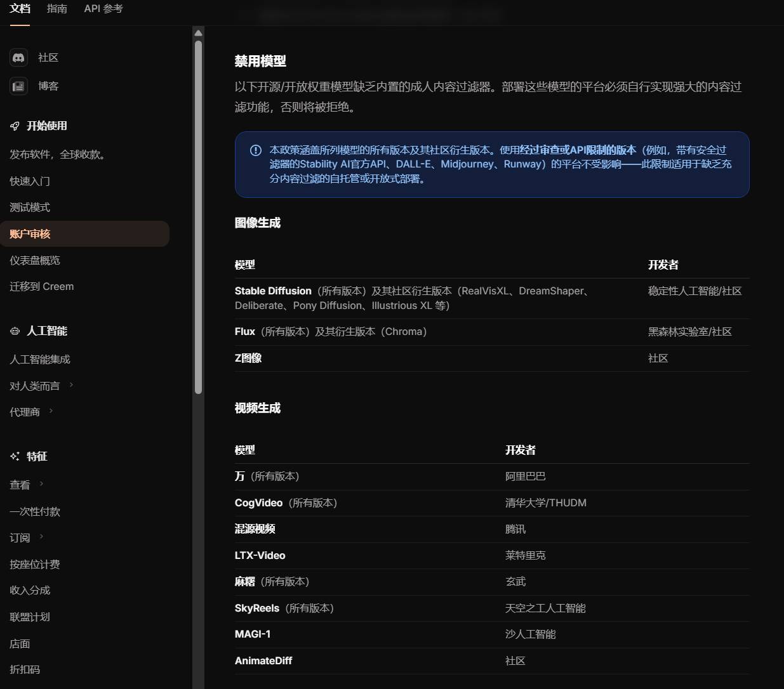Click the 腾讯 developer cell
The height and width of the screenshot is (689, 784).
pos(515,528)
